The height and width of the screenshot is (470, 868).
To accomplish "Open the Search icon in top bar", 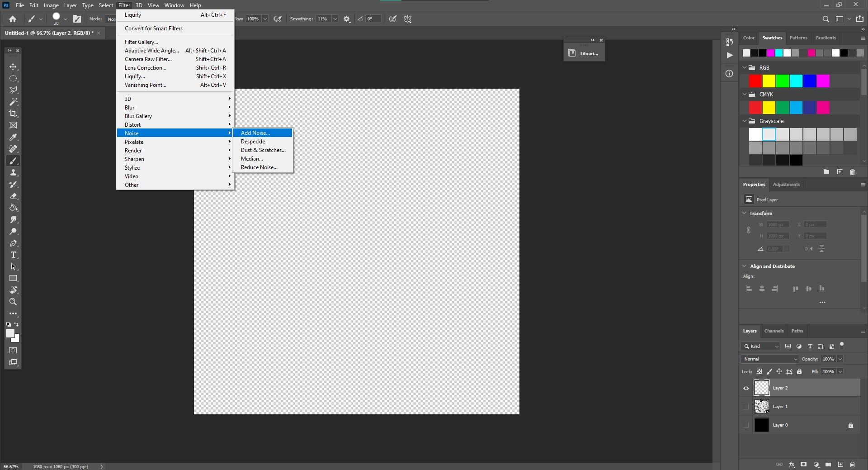I will pyautogui.click(x=826, y=19).
